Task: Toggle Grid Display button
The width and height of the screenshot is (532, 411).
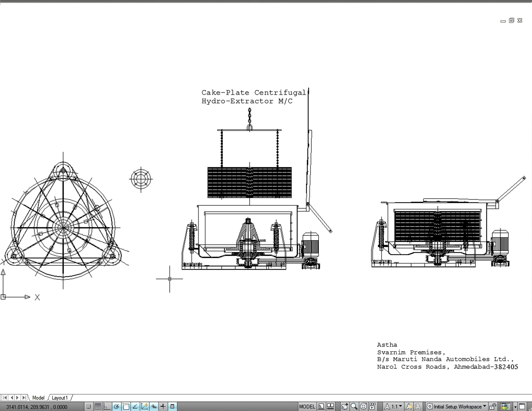Action: 98,406
